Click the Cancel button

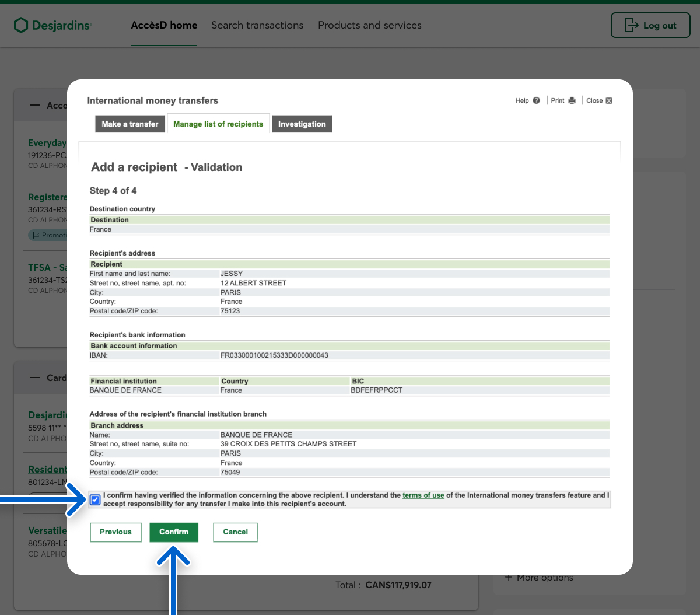click(236, 532)
